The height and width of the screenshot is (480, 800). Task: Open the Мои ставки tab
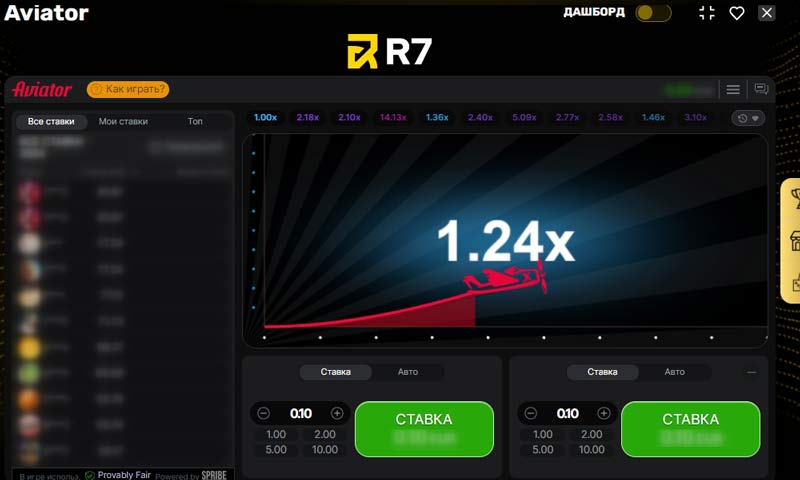point(123,122)
